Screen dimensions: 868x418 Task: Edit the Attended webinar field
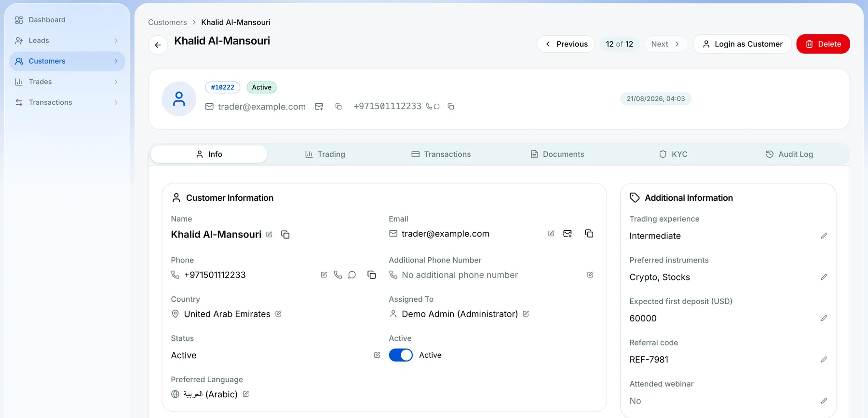pyautogui.click(x=824, y=401)
